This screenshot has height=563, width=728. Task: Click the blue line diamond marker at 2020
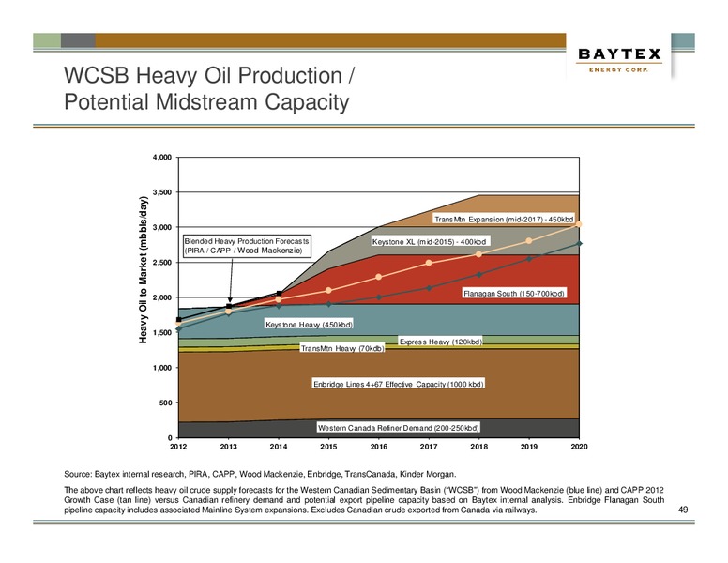coord(579,243)
